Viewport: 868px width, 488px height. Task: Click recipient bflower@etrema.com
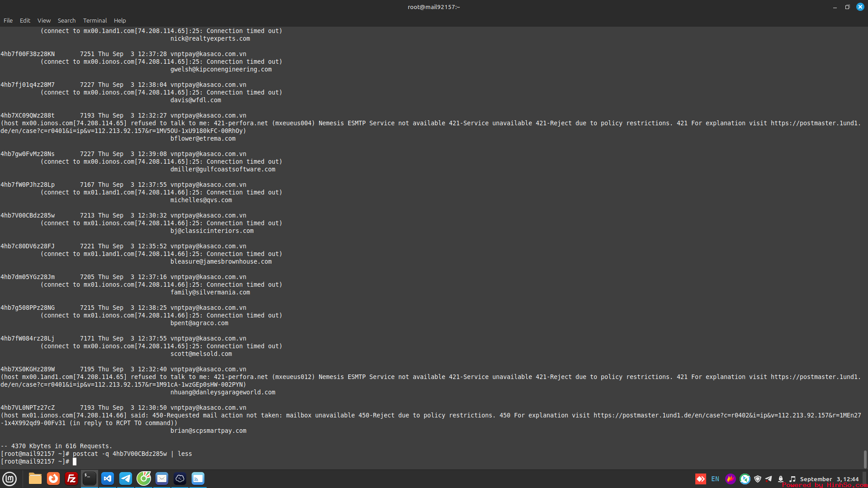pos(203,138)
